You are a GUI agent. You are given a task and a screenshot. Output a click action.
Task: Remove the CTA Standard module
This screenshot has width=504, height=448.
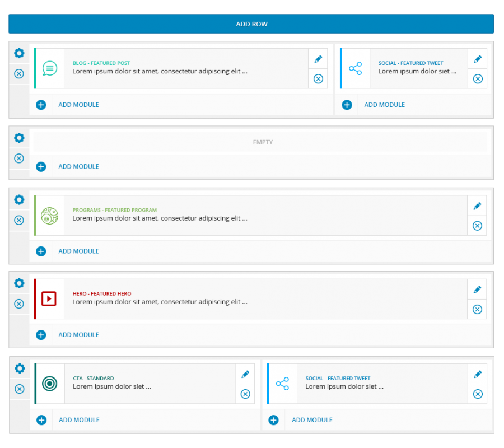245,394
